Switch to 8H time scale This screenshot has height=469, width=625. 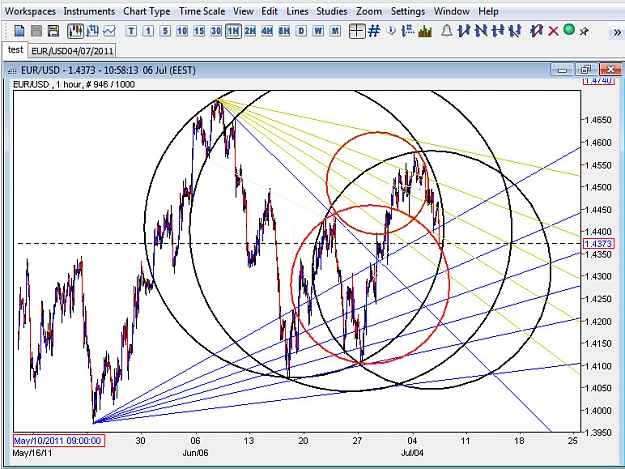tap(284, 31)
